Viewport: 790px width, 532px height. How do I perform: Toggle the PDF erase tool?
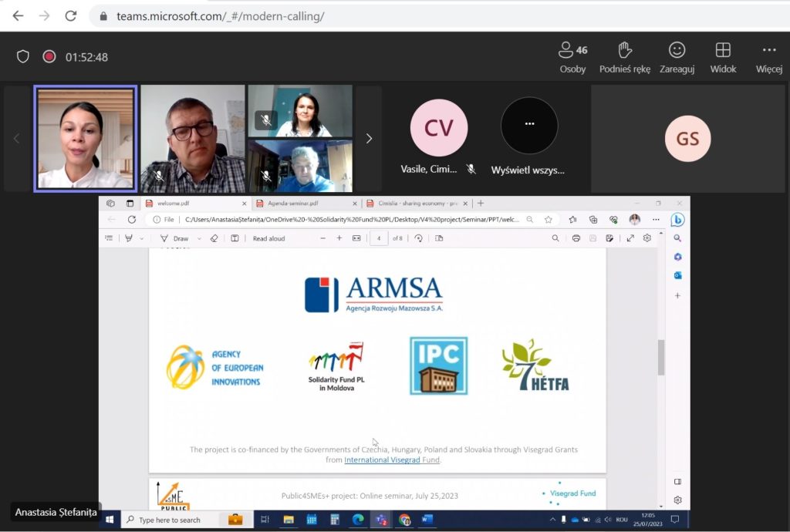[214, 238]
